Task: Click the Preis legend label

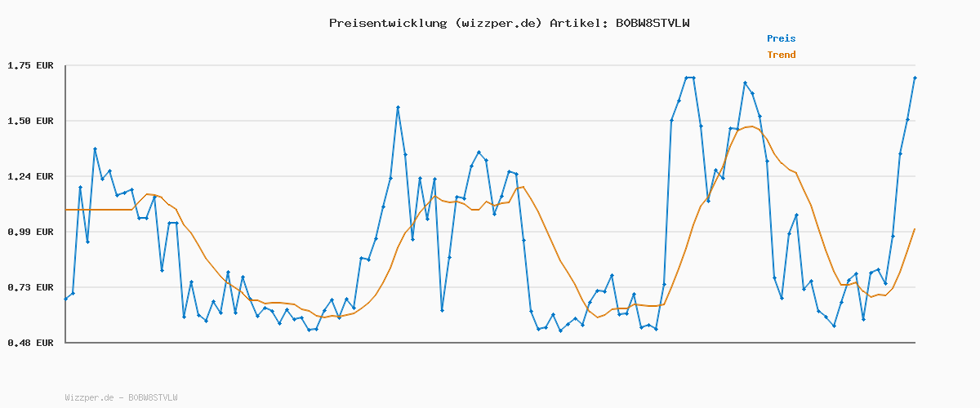Action: coord(781,38)
